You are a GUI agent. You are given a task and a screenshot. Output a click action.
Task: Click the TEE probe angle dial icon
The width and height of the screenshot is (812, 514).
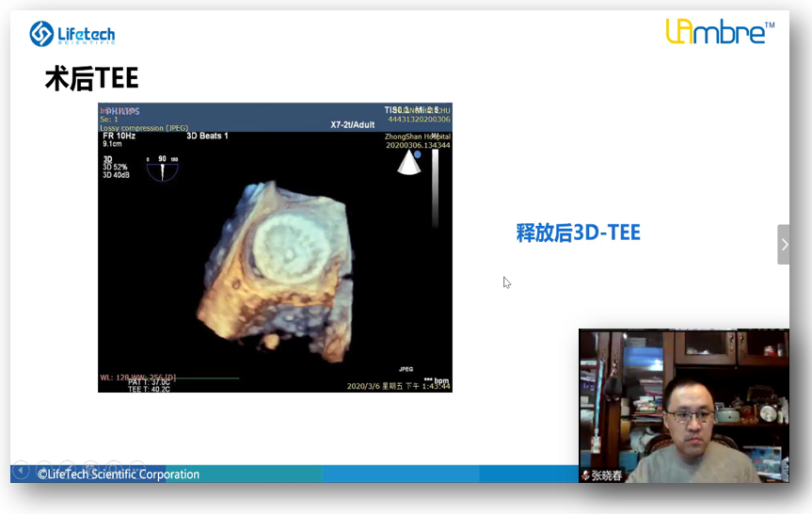(162, 169)
